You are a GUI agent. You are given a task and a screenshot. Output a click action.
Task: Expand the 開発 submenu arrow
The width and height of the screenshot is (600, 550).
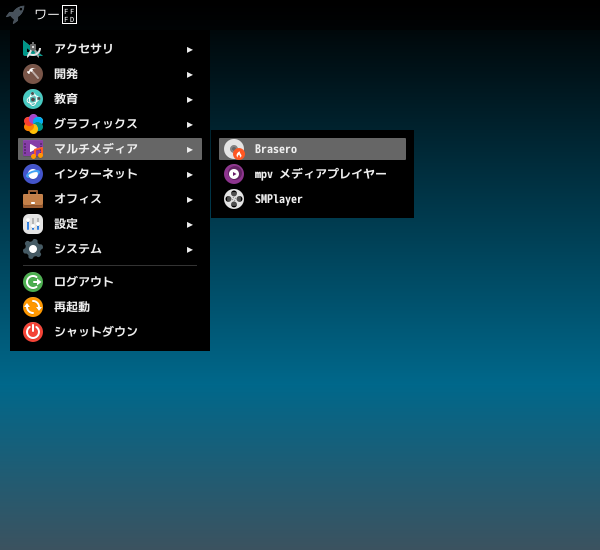[x=189, y=75]
